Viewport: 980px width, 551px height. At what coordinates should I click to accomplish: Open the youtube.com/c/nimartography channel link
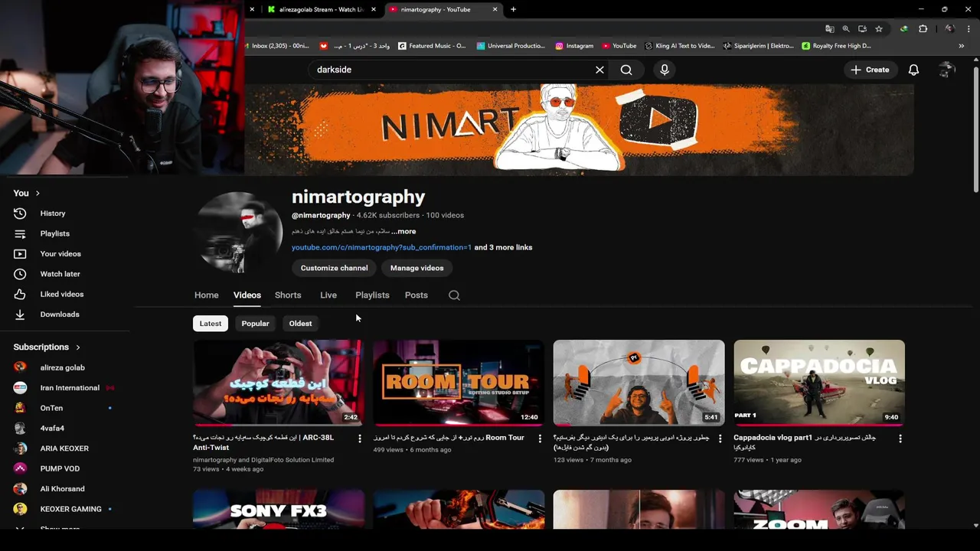click(x=381, y=247)
